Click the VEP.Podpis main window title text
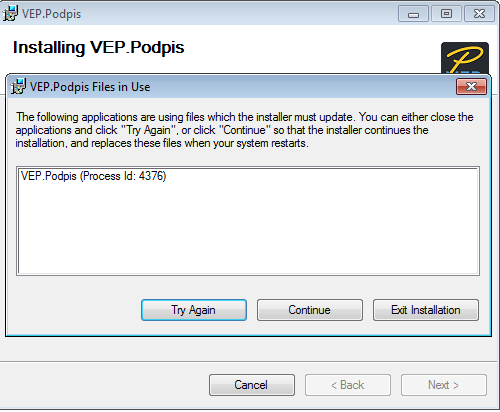 52,14
